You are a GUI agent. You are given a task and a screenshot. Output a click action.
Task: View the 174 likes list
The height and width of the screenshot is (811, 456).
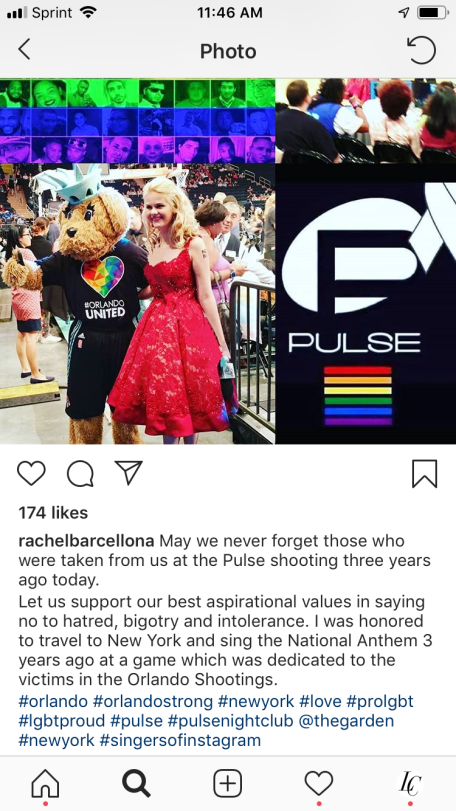[53, 513]
